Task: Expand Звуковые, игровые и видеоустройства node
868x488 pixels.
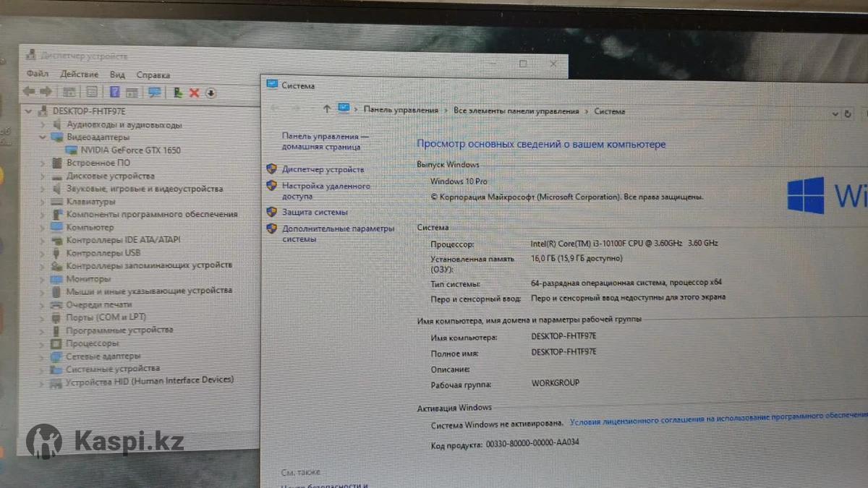Action: click(42, 189)
